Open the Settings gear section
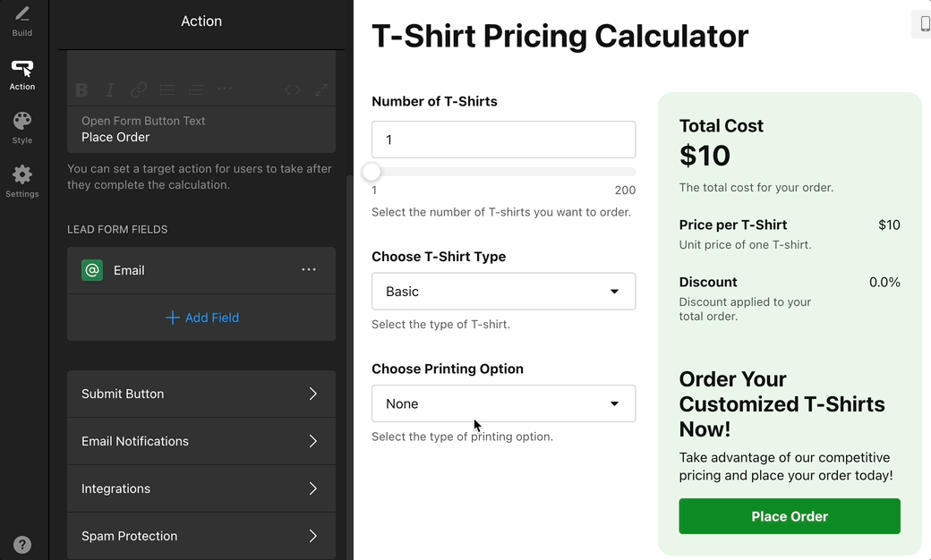This screenshot has height=560, width=931. tap(22, 182)
